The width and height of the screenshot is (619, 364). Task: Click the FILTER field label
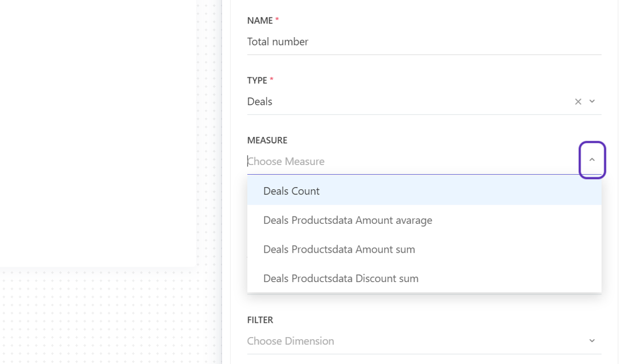tap(260, 320)
